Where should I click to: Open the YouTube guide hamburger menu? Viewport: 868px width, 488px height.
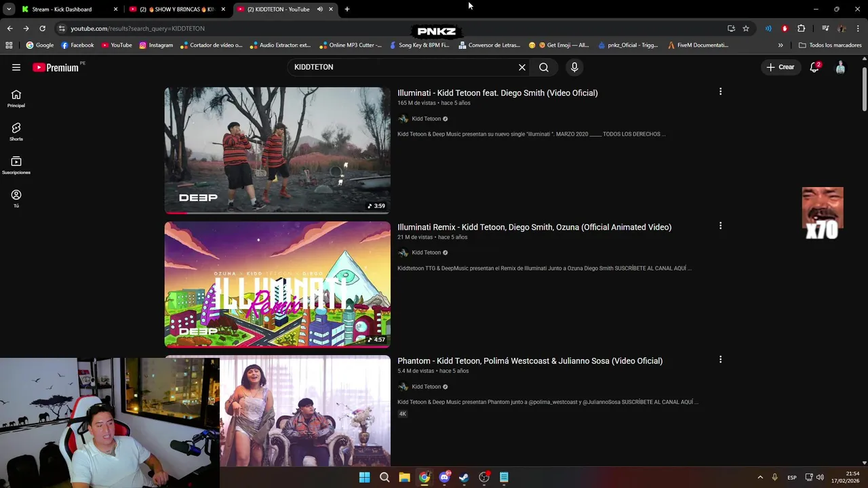pos(16,67)
